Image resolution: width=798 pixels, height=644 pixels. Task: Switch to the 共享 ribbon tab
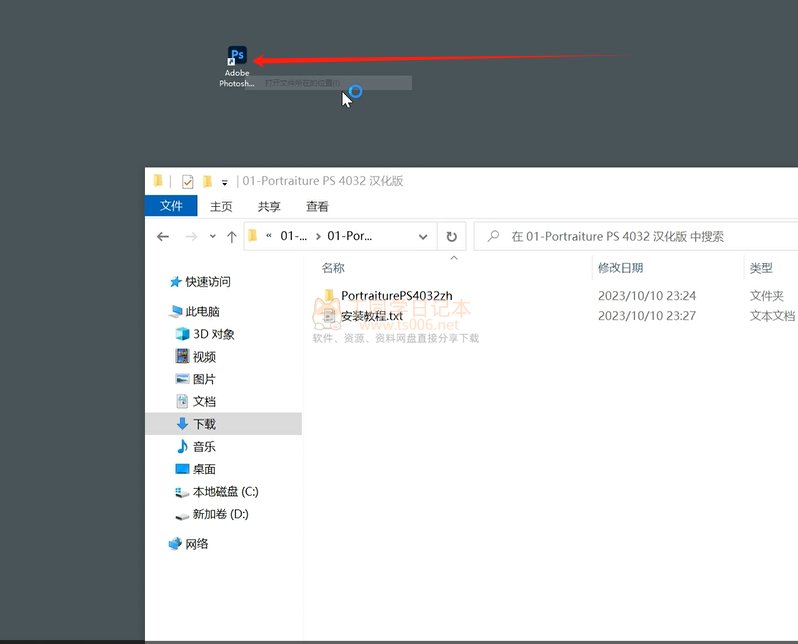click(269, 206)
